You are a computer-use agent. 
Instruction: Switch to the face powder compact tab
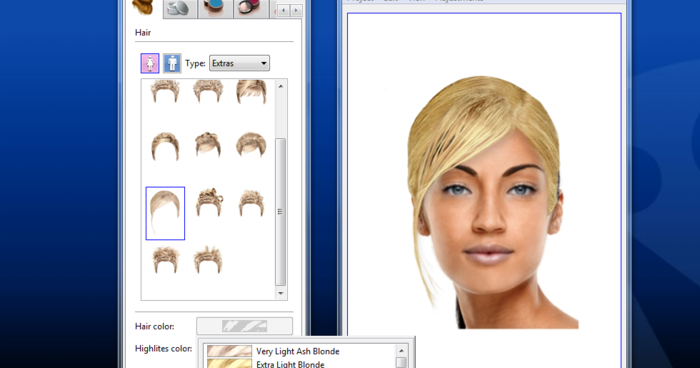tap(180, 8)
